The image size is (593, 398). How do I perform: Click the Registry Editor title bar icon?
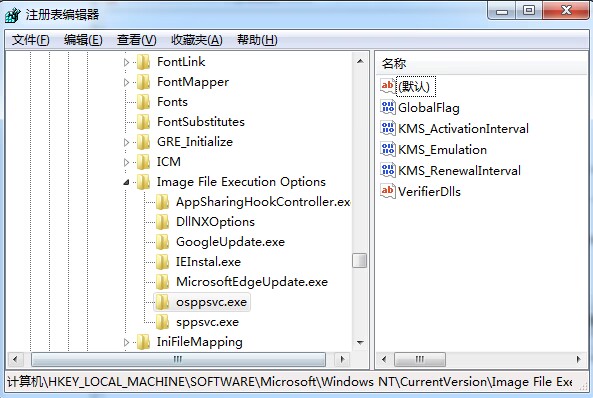12,15
